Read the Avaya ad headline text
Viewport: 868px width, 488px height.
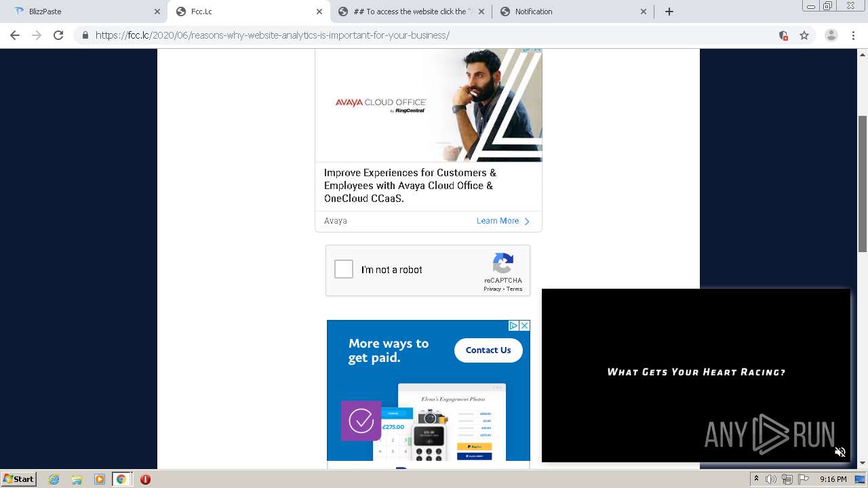tap(410, 186)
